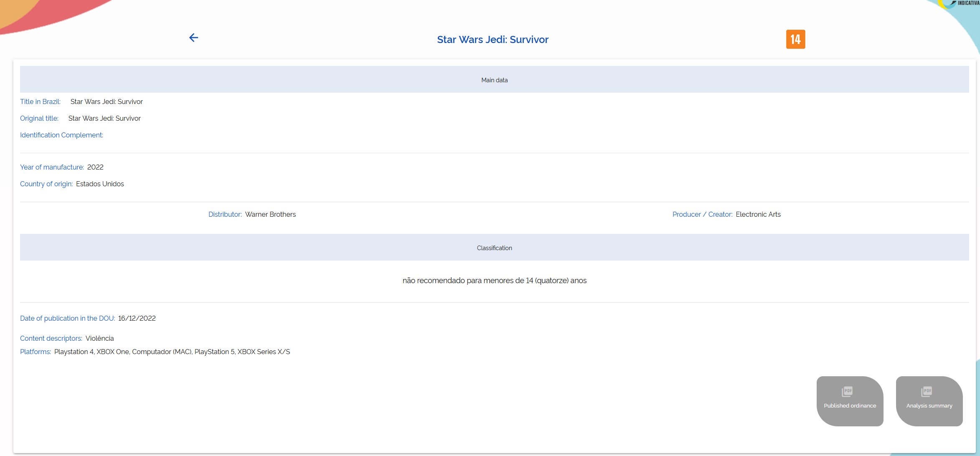980x456 pixels.
Task: Click the Star Wars Jedi: Survivor page heading
Action: tap(493, 40)
